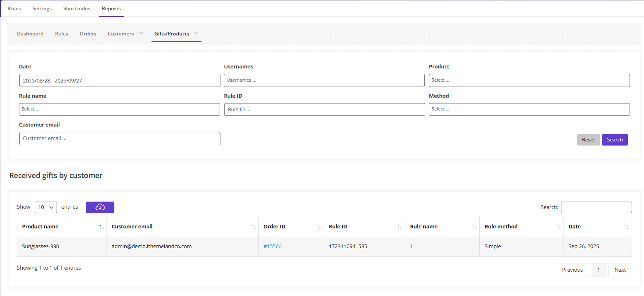Sort by Rule method column arrows

[558, 227]
